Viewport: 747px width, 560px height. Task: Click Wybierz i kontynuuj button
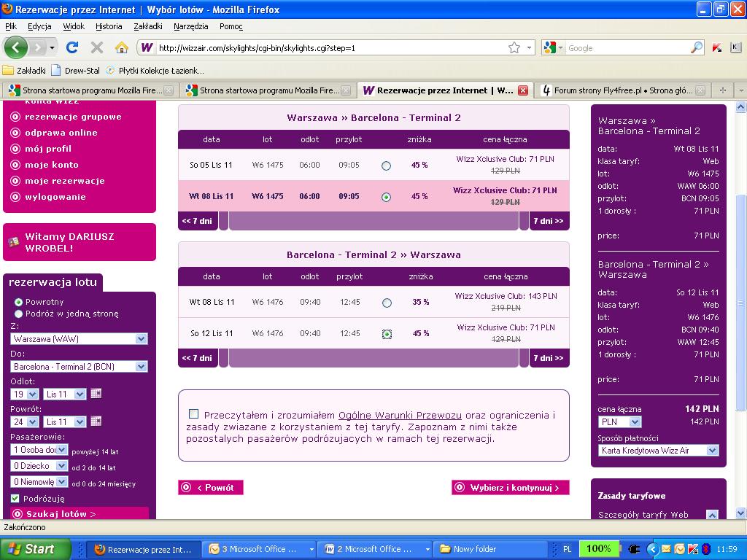[510, 488]
